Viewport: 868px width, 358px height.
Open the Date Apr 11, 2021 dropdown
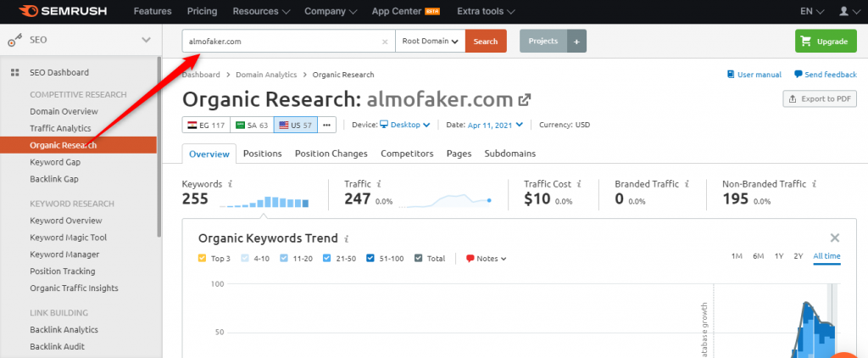(495, 126)
